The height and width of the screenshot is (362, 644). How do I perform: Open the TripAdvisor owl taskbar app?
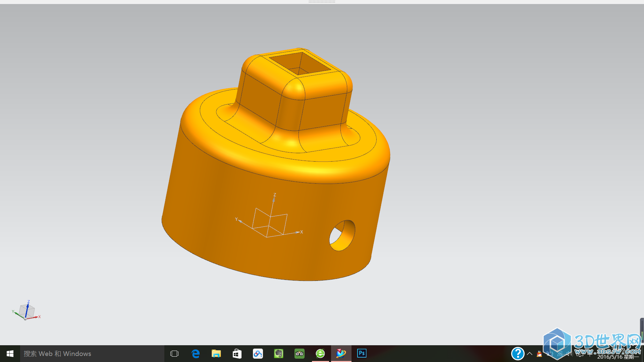coord(300,354)
